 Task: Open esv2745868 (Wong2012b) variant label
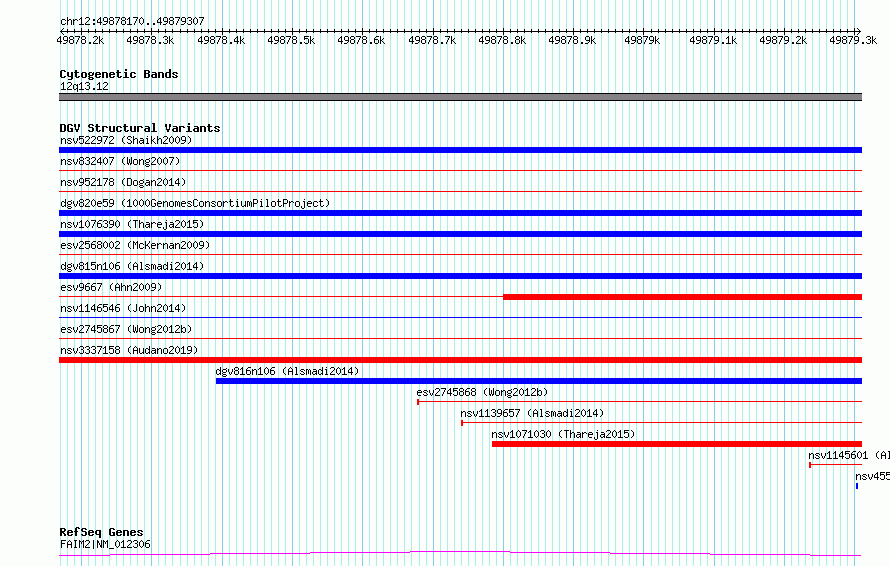coord(482,392)
